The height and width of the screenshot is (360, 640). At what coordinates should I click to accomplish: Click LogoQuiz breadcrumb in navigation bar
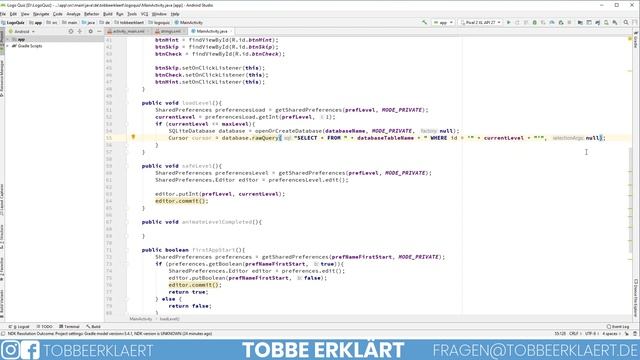(13, 22)
